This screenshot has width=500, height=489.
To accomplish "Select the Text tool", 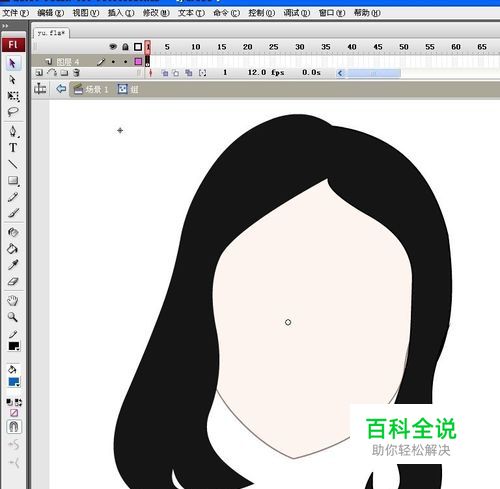I will tap(13, 148).
